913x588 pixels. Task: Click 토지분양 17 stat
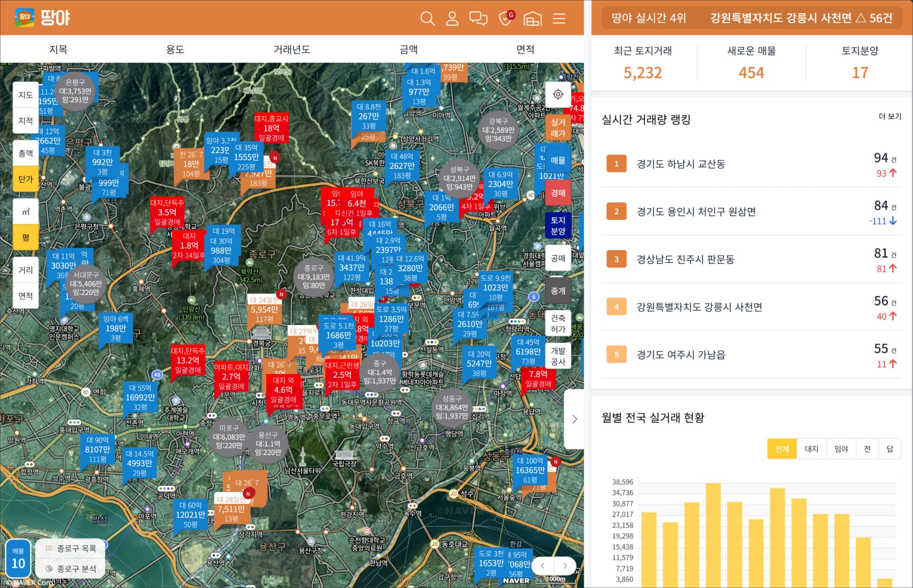[x=860, y=62]
